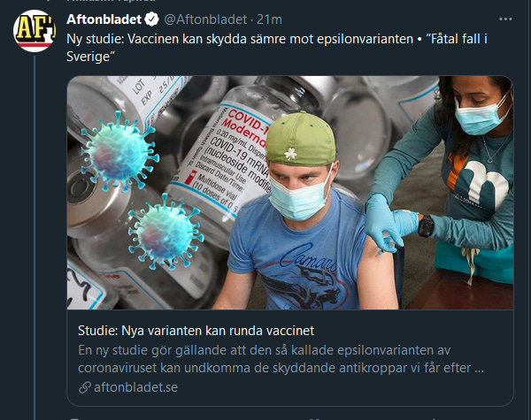Click the quoted phrase 'Fåtal fall i Sverige'

tap(277, 48)
